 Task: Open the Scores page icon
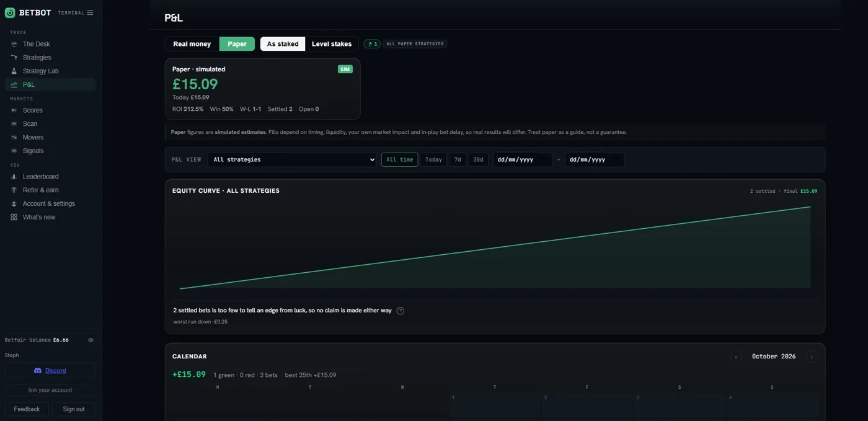pos(14,110)
